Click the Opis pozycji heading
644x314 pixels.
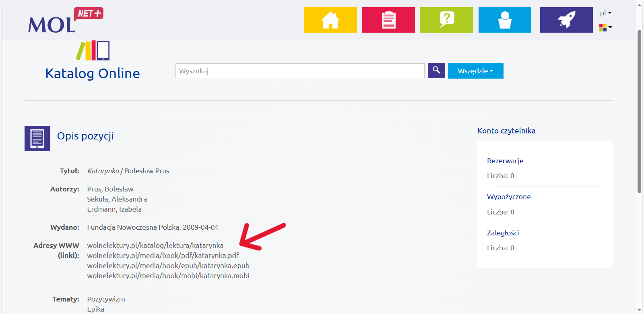tap(85, 136)
